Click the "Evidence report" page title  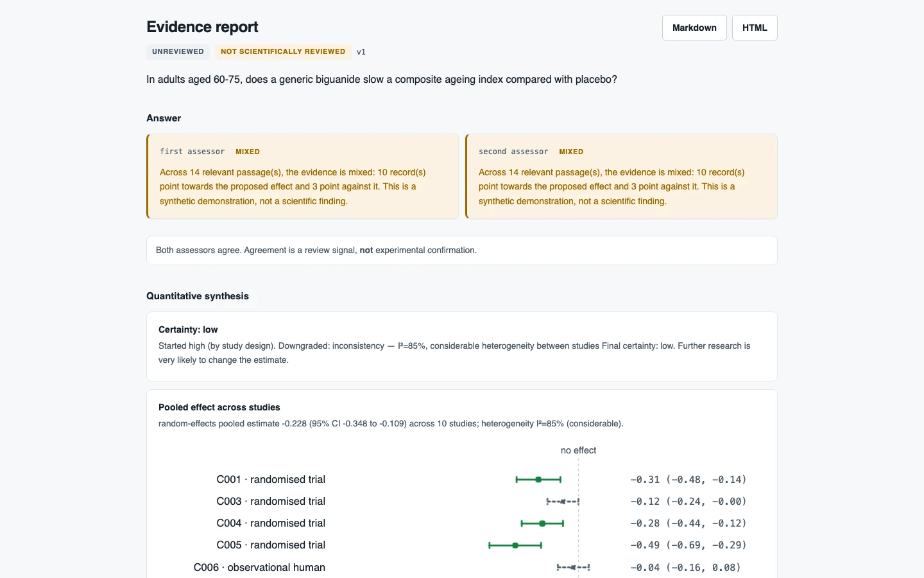click(202, 27)
